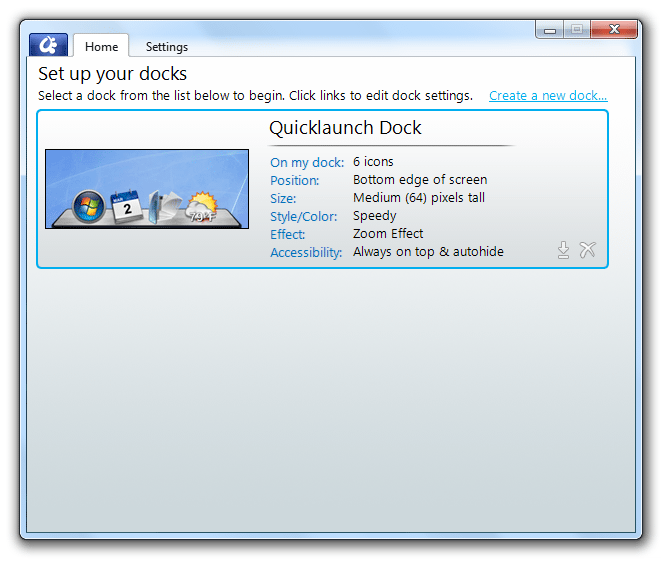Click 'Bottom edge of screen' value

coord(420,180)
